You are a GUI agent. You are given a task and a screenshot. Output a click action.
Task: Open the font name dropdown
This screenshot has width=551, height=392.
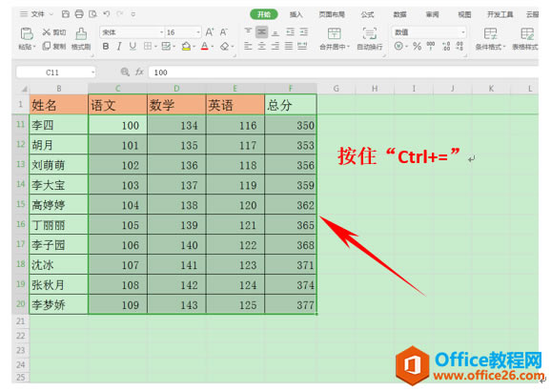[x=132, y=32]
